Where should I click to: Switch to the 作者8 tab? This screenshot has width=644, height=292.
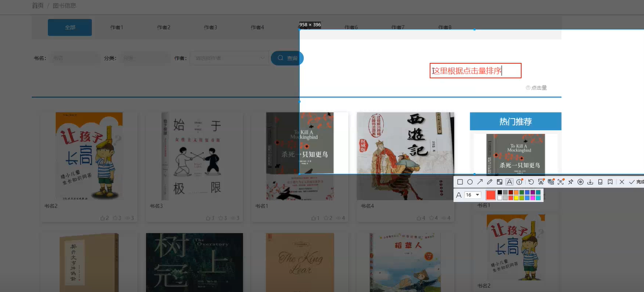point(445,27)
